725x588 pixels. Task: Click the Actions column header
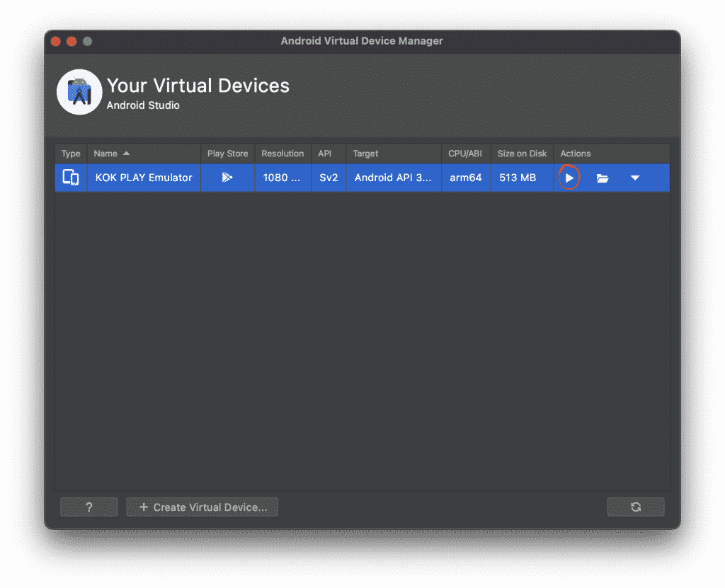point(612,154)
